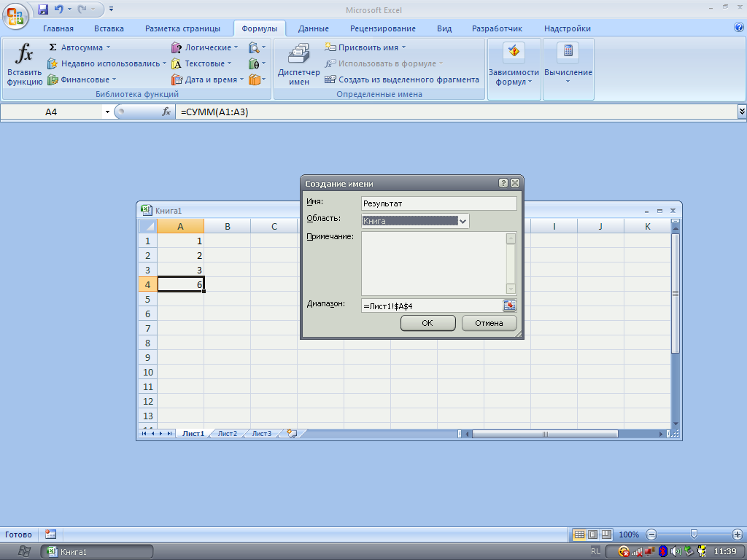
Task: Open More Functions orange books icon
Action: (255, 79)
